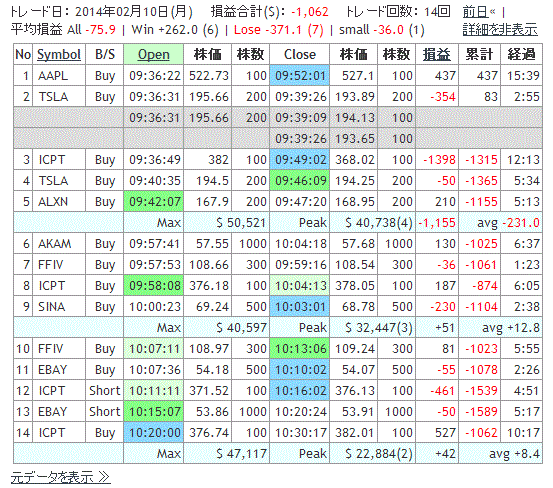553x488 pixels.
Task: Click close time 10:16:02 cell
Action: tap(300, 390)
